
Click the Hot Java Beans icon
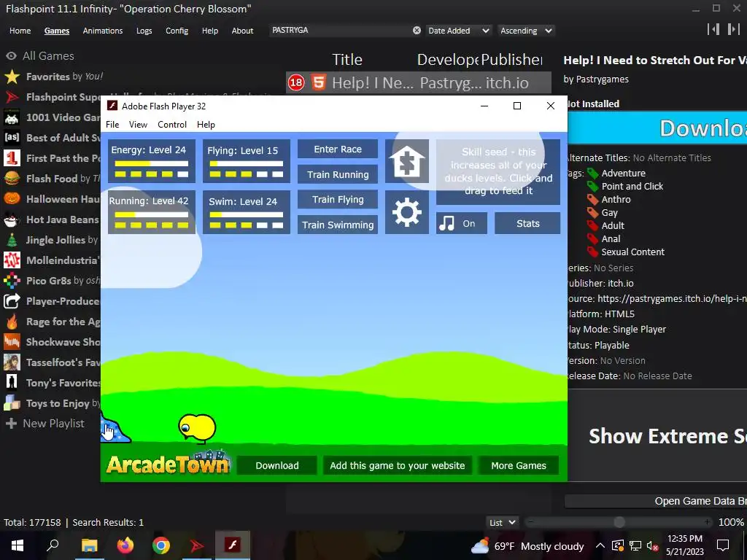point(12,219)
